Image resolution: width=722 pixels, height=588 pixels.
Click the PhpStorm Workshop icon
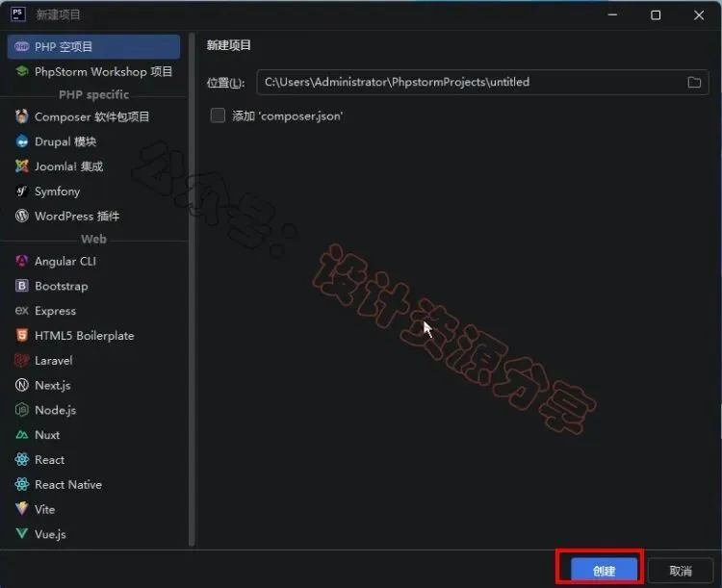click(x=21, y=71)
